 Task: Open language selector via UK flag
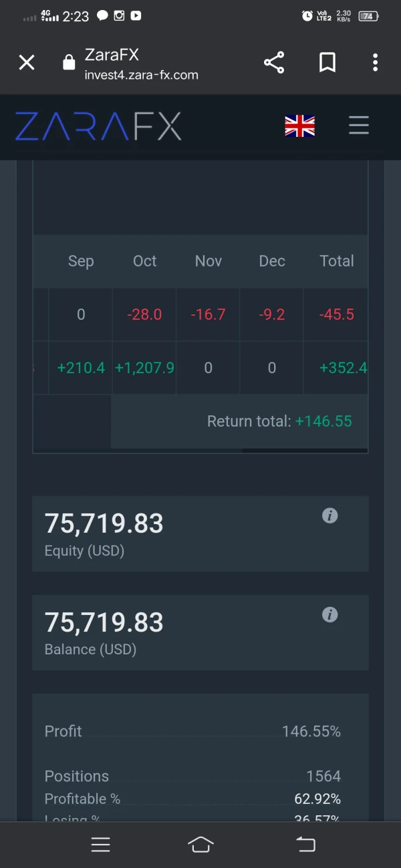[x=299, y=126]
